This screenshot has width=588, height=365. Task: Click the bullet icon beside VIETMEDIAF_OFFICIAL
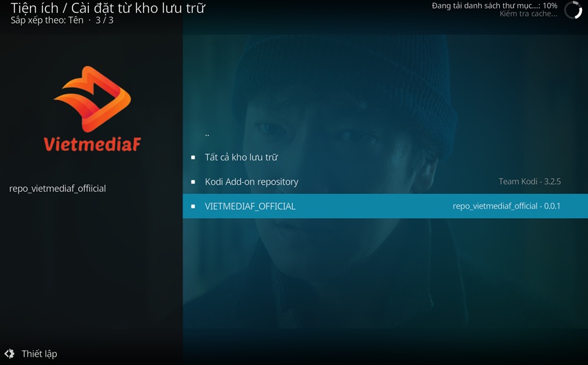(193, 206)
